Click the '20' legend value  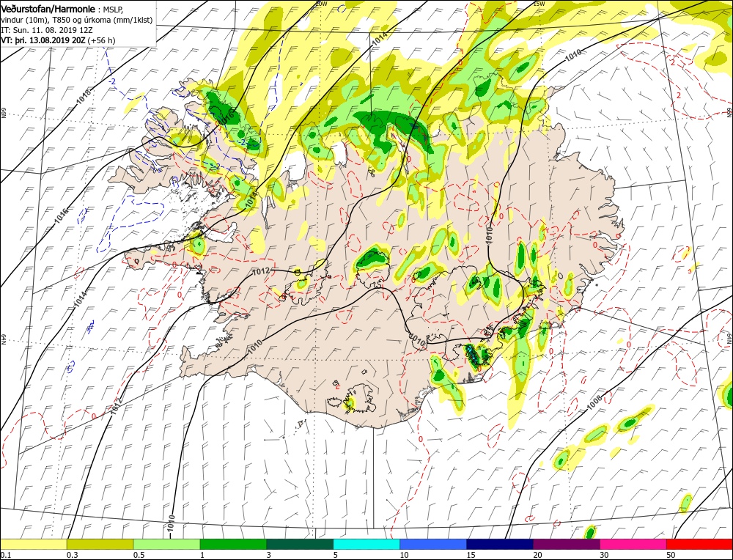pyautogui.click(x=537, y=555)
